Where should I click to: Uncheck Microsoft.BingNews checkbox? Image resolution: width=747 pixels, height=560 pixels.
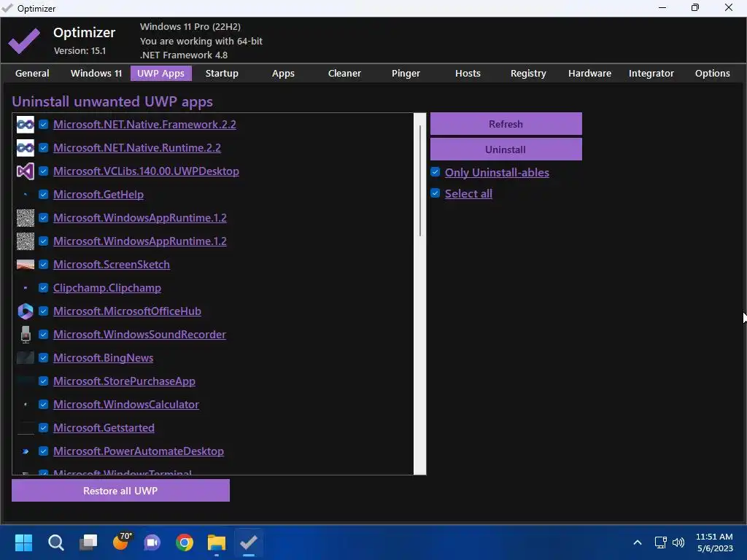(43, 357)
